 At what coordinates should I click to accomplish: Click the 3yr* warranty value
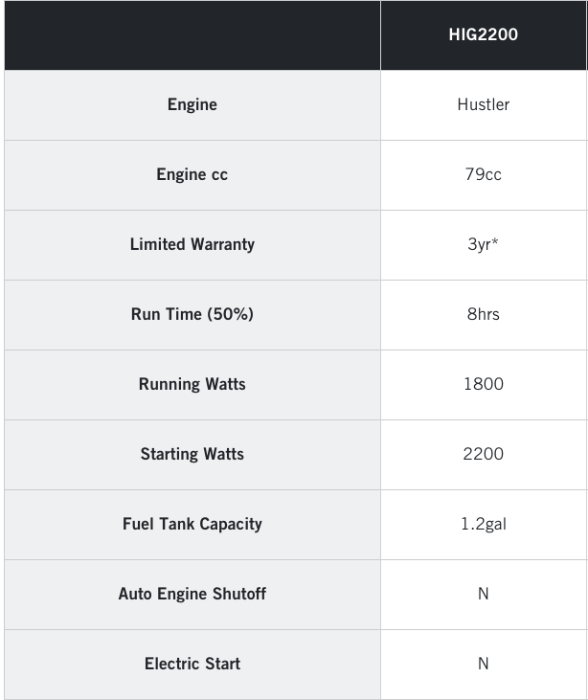pyautogui.click(x=483, y=244)
